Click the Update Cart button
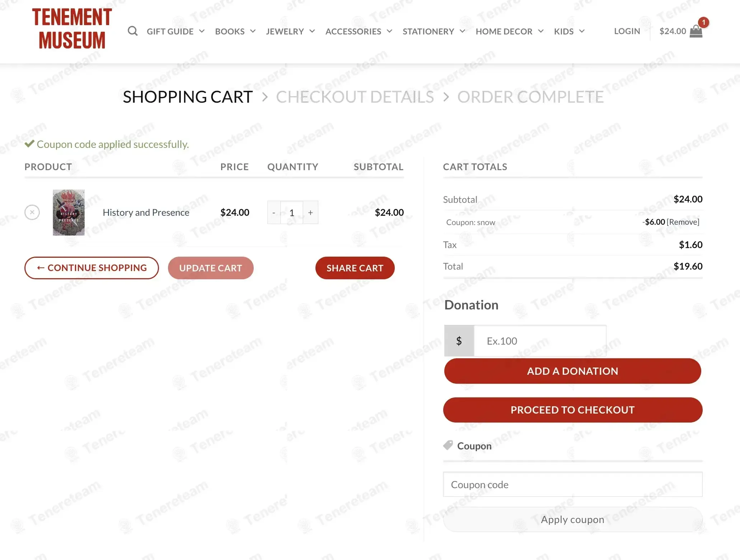Image resolution: width=740 pixels, height=560 pixels. [211, 268]
